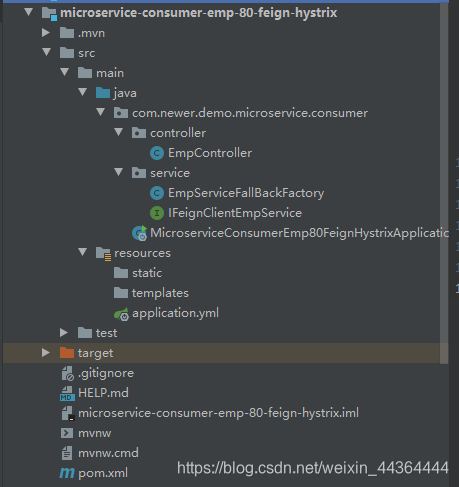The width and height of the screenshot is (459, 487).
Task: Select the controller package label
Action: tap(178, 133)
